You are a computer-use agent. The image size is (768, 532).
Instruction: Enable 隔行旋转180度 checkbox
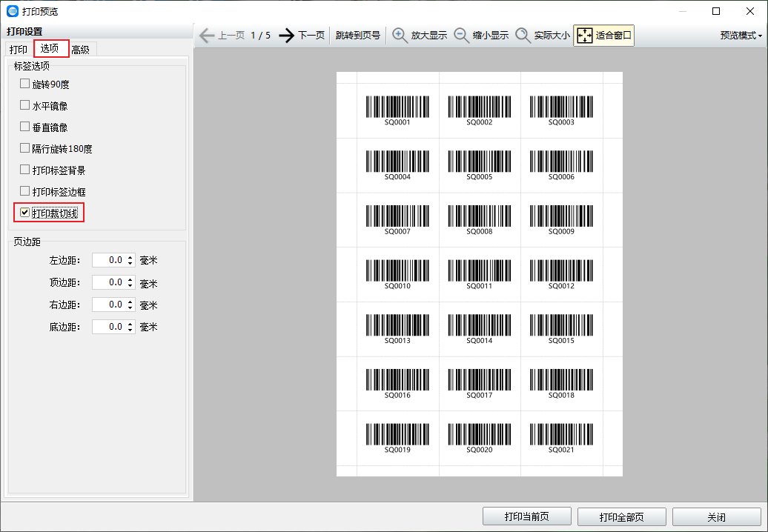click(x=25, y=147)
